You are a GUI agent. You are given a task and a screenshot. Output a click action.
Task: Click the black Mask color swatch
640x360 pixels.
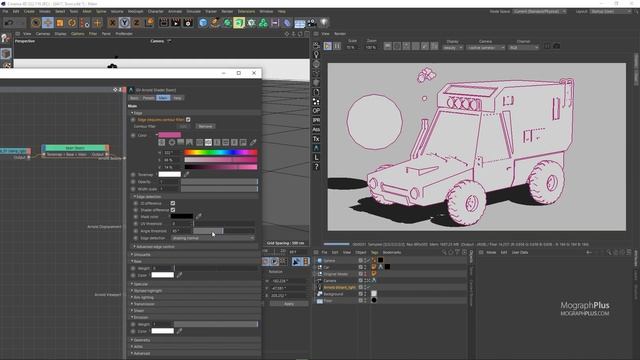[182, 216]
